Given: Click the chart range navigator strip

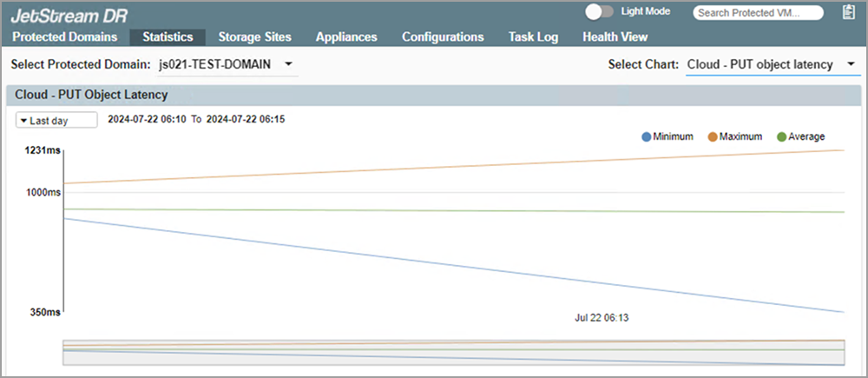Looking at the screenshot, I should click(454, 352).
